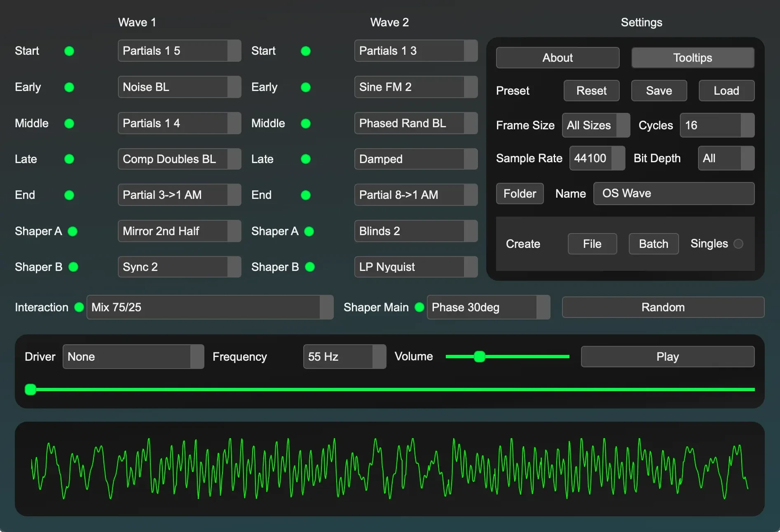
Task: Toggle the Tooltips button
Action: (693, 58)
